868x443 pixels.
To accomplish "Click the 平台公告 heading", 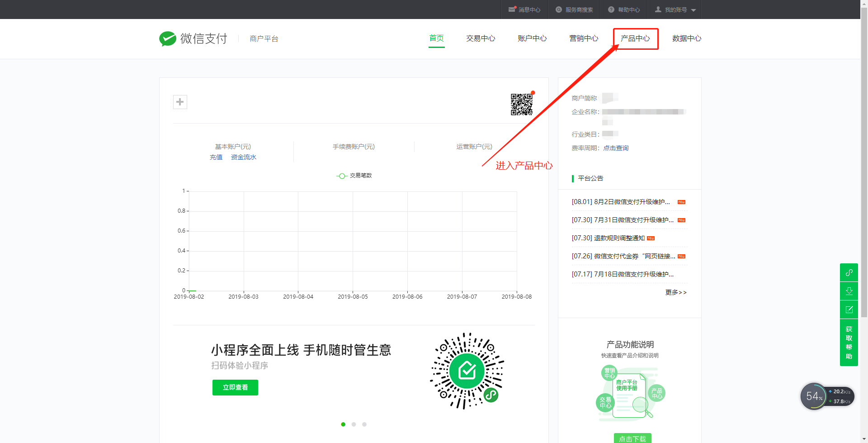I will (x=590, y=178).
